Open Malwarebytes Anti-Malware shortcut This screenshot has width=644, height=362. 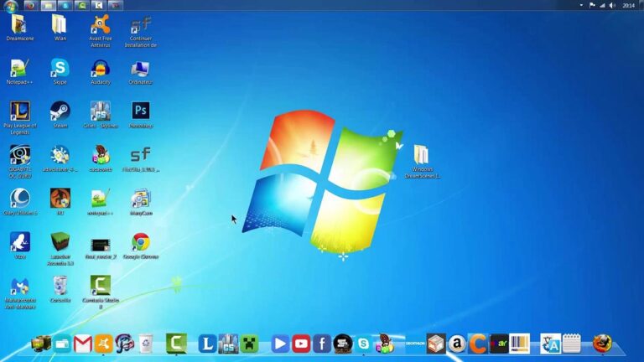(20, 293)
